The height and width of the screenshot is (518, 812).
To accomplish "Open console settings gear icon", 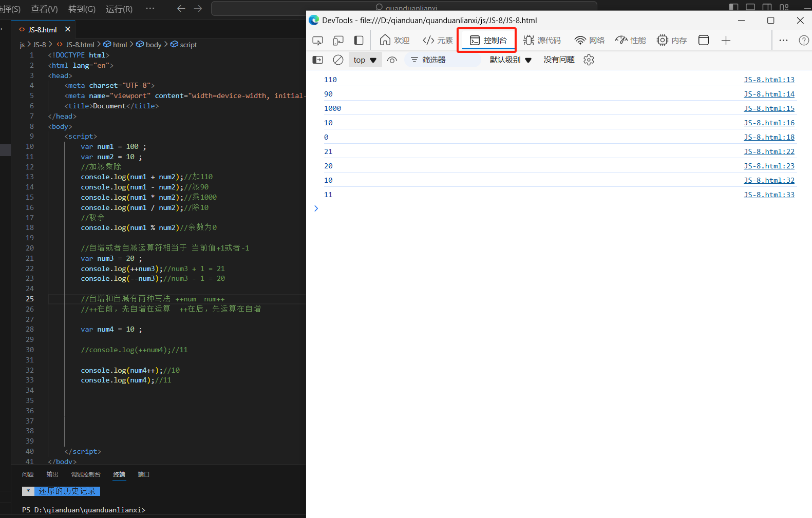I will [x=589, y=60].
